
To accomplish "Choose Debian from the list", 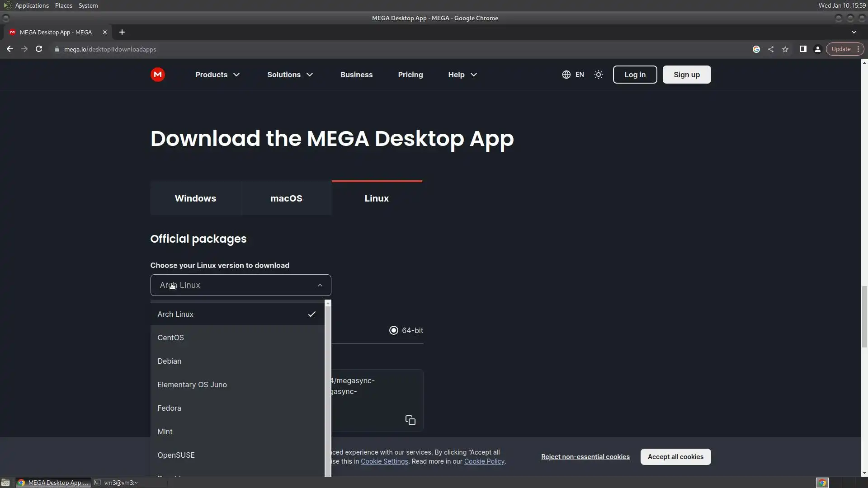I will point(170,361).
